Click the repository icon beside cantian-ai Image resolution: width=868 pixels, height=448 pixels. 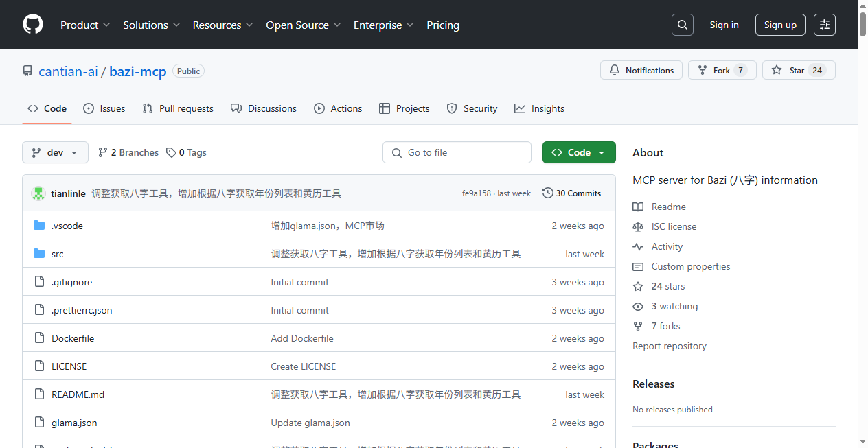click(x=27, y=71)
